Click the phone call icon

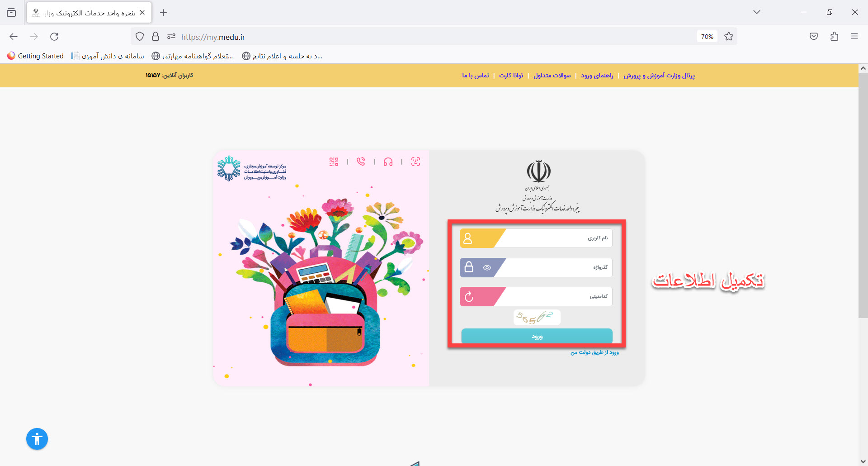tap(361, 162)
